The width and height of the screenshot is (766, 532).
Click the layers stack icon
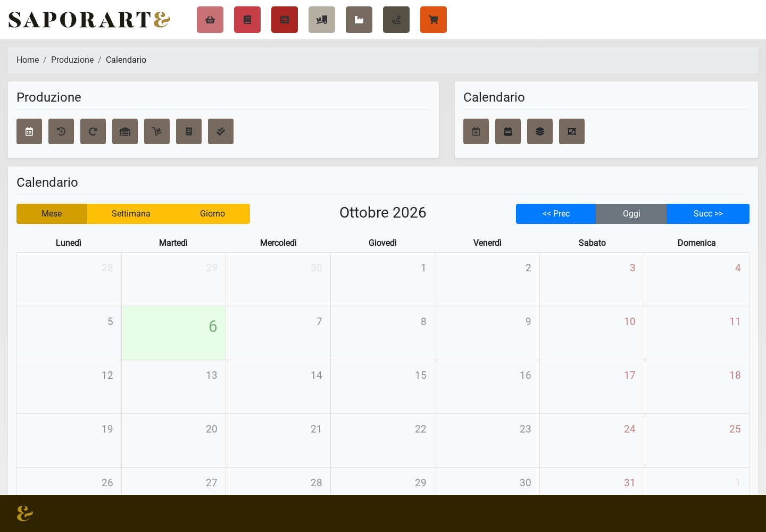click(x=540, y=131)
